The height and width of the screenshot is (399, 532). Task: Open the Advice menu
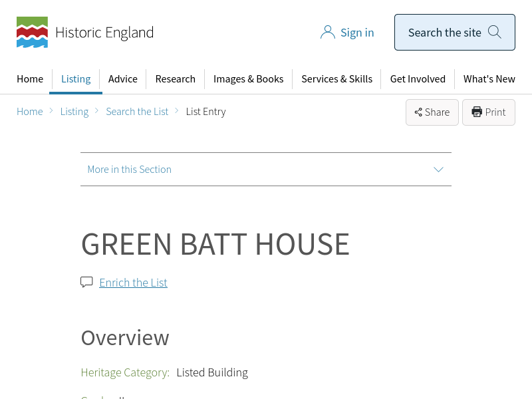pyautogui.click(x=123, y=78)
